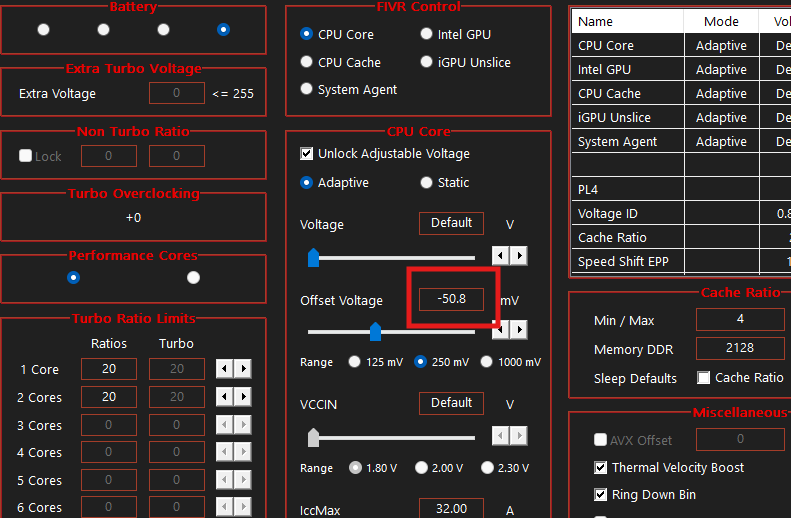Select fourth Battery profile radio button
The height and width of the screenshot is (518, 791).
coord(223,30)
